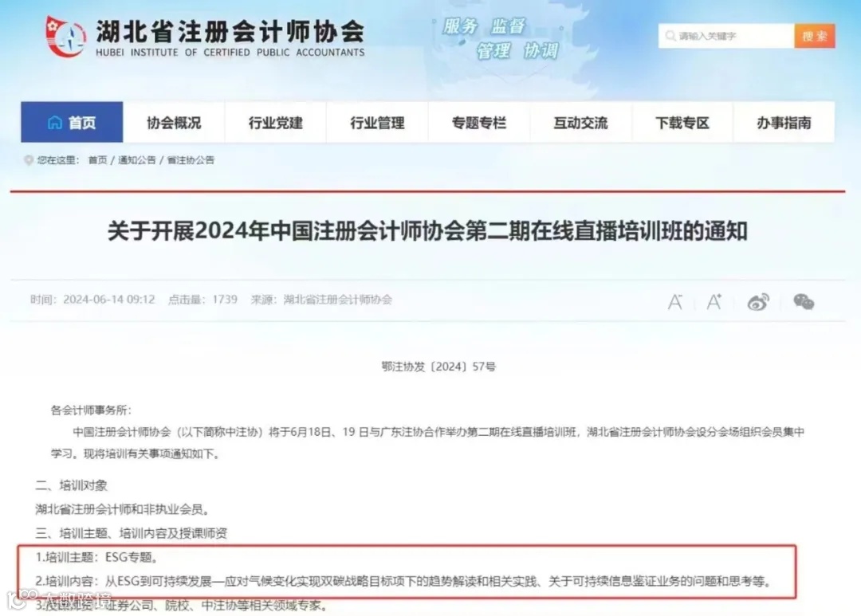Click the orange 搜索 button

[x=814, y=36]
